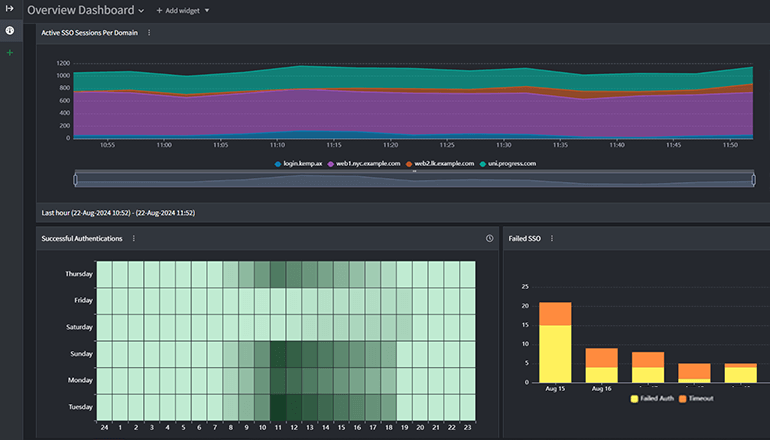Click the Aug 15 bar in Failed SSO
Image resolution: width=770 pixels, height=440 pixels.
click(555, 342)
